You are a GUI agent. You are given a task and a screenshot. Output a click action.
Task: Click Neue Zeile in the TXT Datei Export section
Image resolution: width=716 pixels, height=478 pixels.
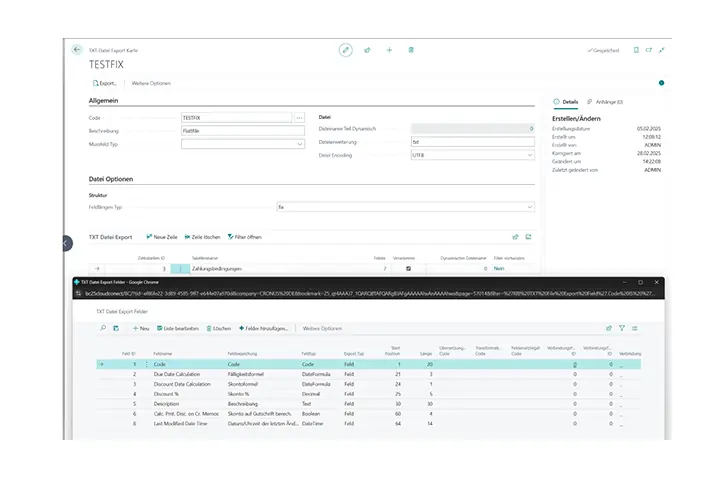point(162,237)
